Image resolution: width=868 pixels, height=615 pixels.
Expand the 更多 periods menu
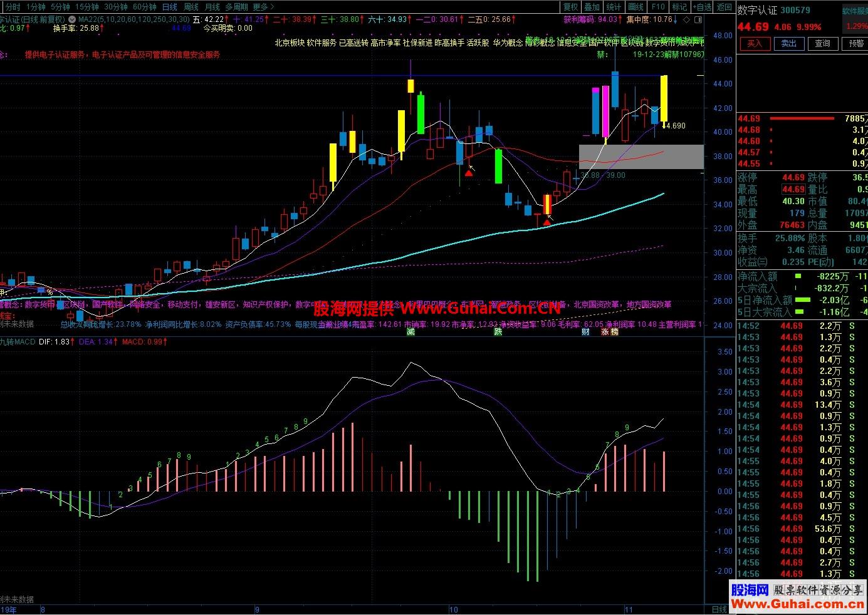pyautogui.click(x=263, y=7)
